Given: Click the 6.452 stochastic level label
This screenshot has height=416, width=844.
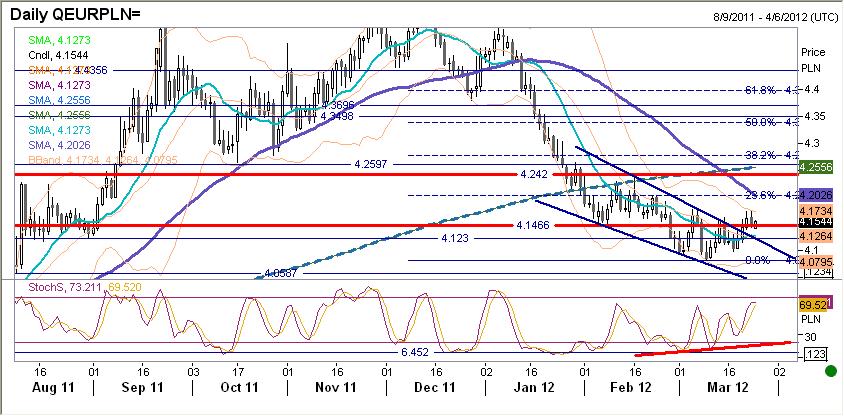Looking at the screenshot, I should 414,353.
